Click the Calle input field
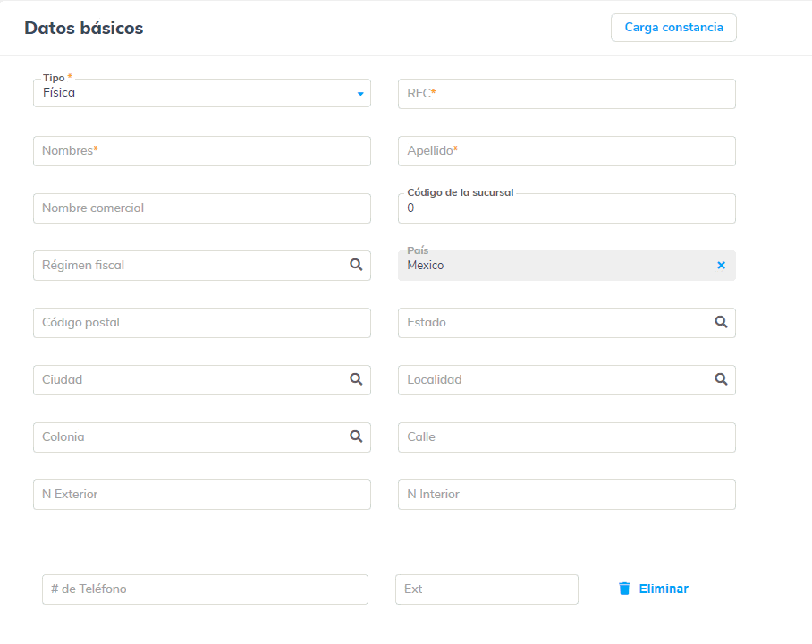812x644 pixels. (566, 437)
